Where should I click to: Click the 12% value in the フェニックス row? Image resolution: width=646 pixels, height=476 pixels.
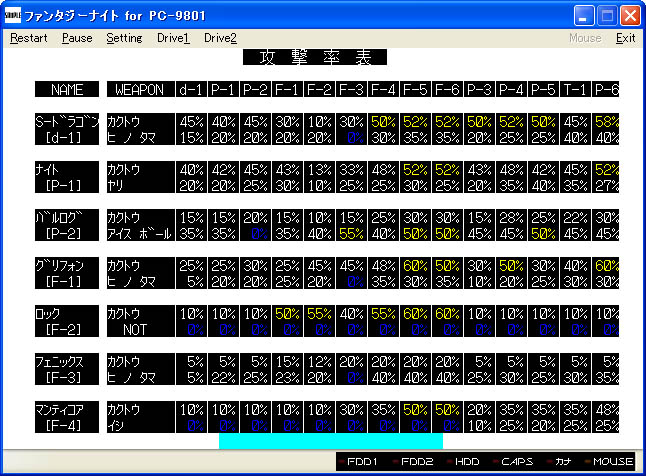[x=320, y=362]
